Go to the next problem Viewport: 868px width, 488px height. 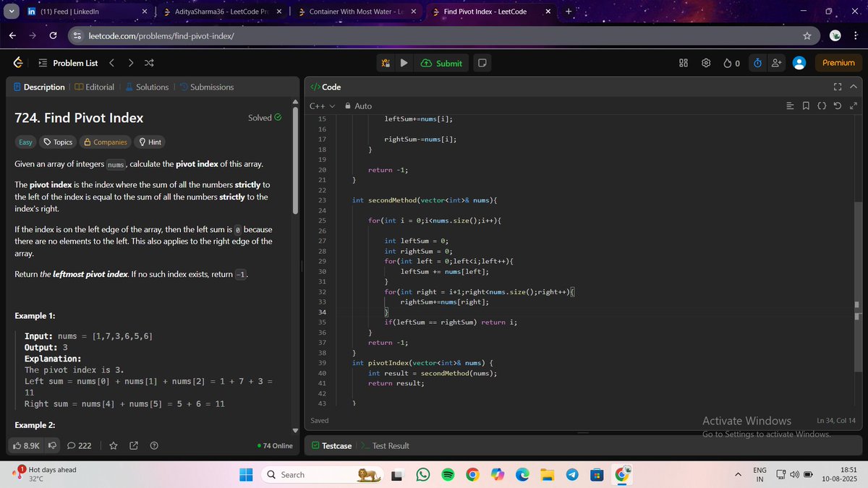coord(130,63)
